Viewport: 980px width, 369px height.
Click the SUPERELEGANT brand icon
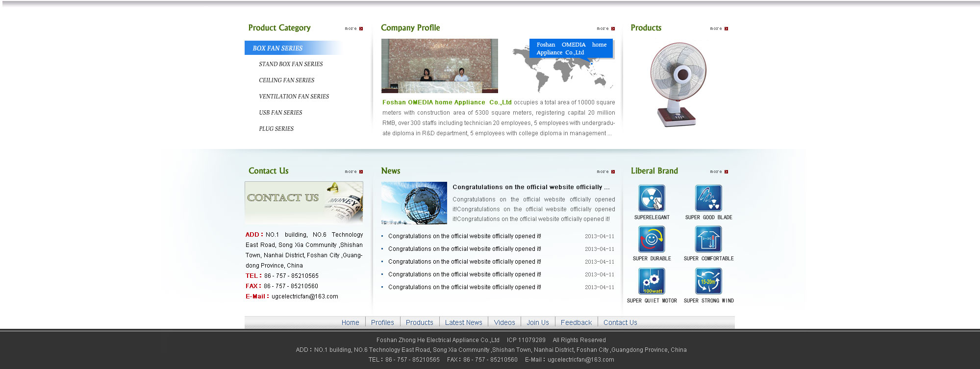[652, 198]
